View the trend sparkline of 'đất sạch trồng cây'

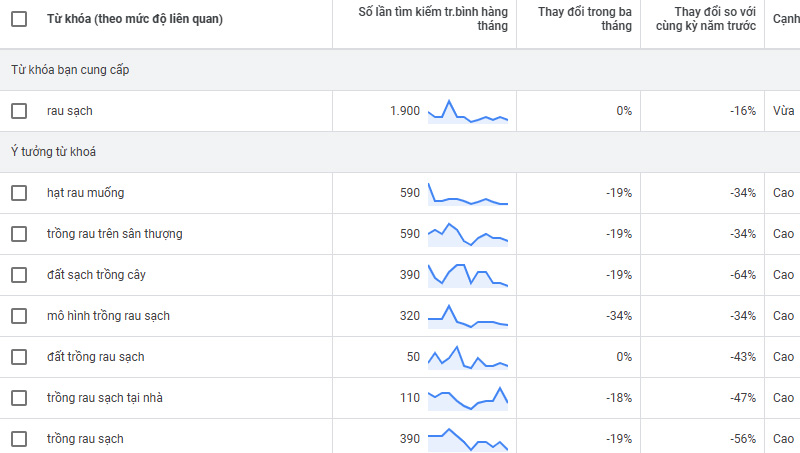[x=468, y=275]
